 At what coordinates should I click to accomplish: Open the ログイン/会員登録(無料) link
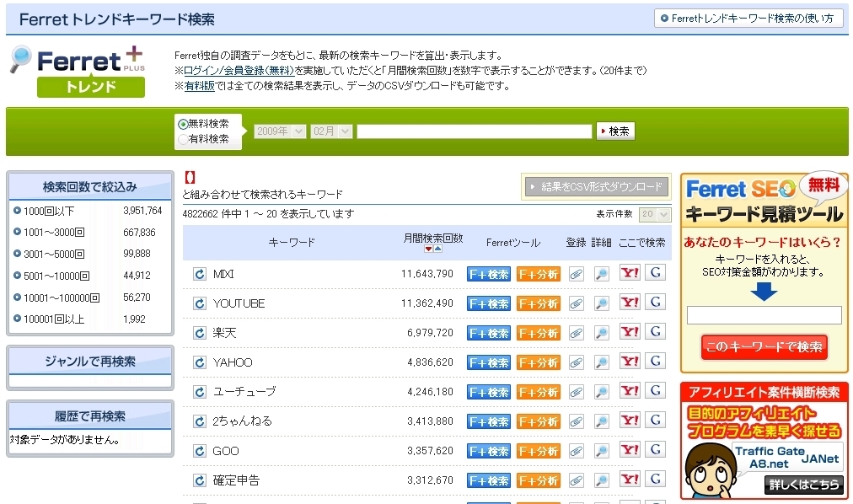pos(239,71)
